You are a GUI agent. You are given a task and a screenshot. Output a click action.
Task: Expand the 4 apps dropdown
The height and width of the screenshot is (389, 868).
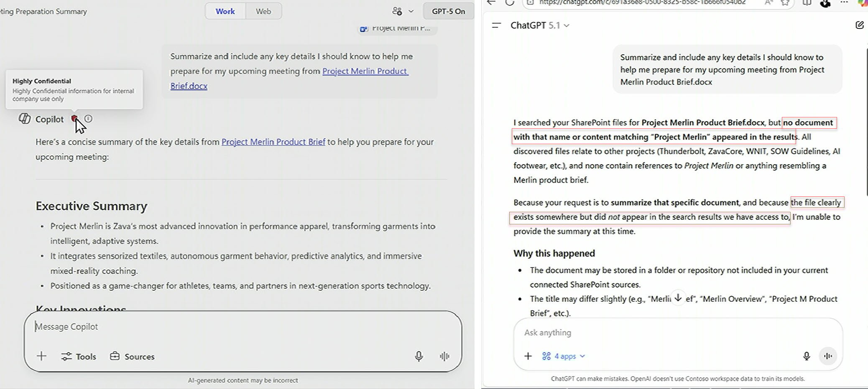pos(564,356)
